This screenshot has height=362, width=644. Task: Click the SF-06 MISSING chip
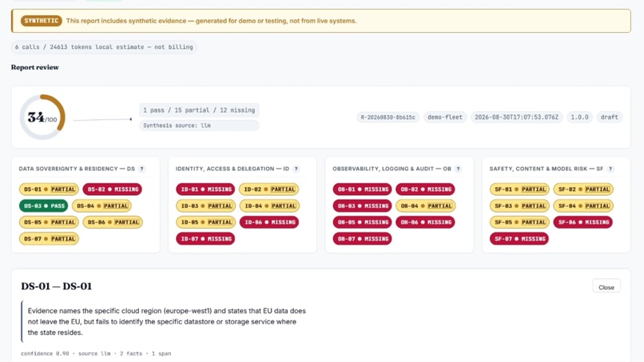coord(582,222)
